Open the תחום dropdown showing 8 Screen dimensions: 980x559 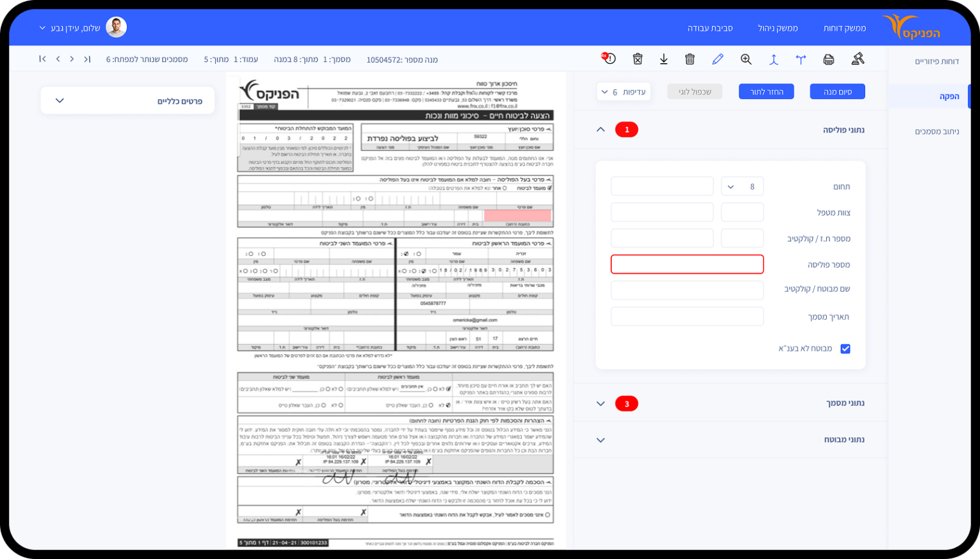742,187
